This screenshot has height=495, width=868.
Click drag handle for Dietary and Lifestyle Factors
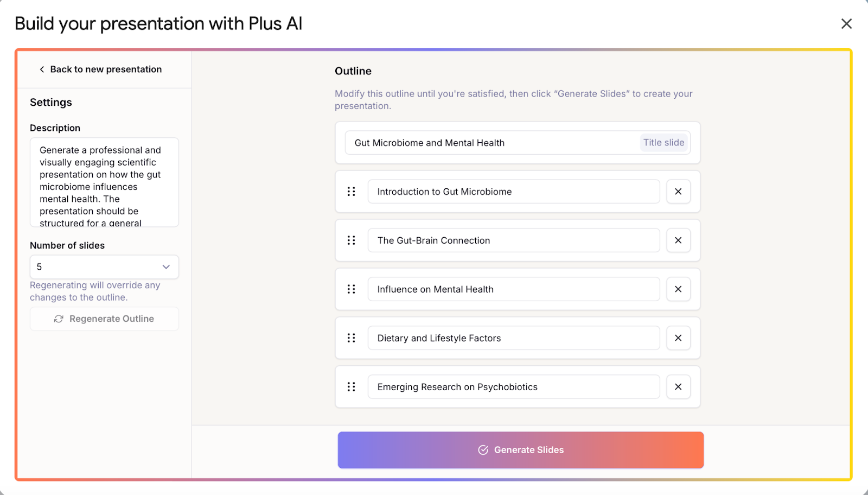352,338
